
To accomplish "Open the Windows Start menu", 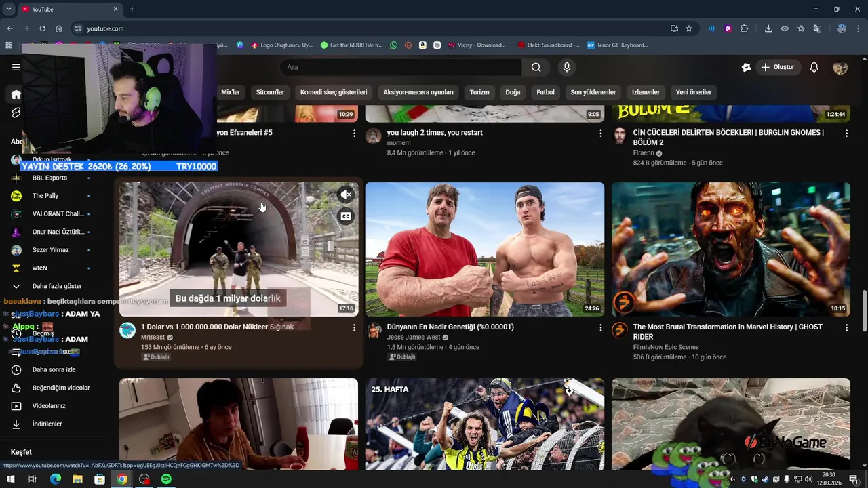I will 11,479.
